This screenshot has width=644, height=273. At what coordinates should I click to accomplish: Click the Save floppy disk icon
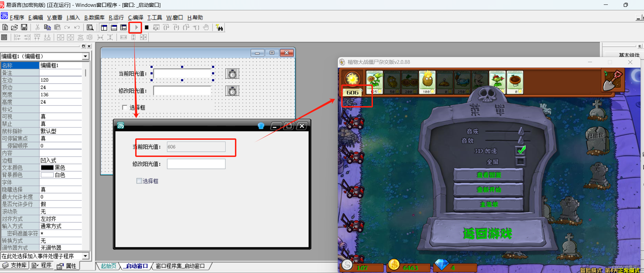point(24,27)
